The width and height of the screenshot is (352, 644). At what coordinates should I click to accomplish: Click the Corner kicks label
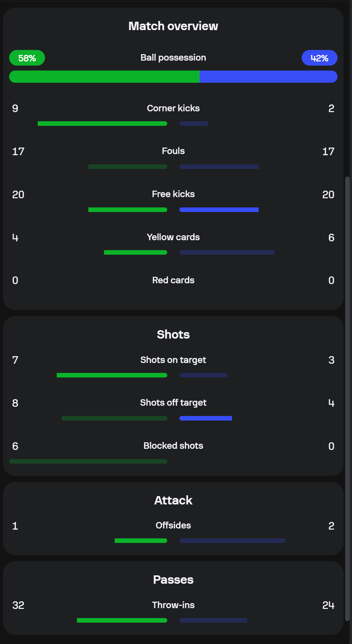point(173,108)
